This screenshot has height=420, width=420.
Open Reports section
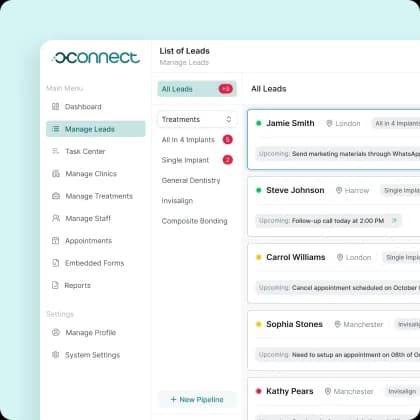96,285
